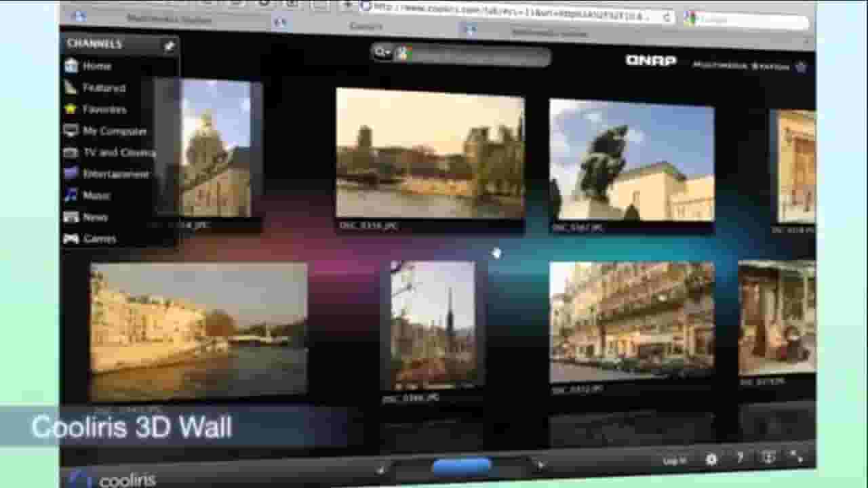Open the storefront photo at the right edge
This screenshot has height=488, width=868.
tap(776, 317)
